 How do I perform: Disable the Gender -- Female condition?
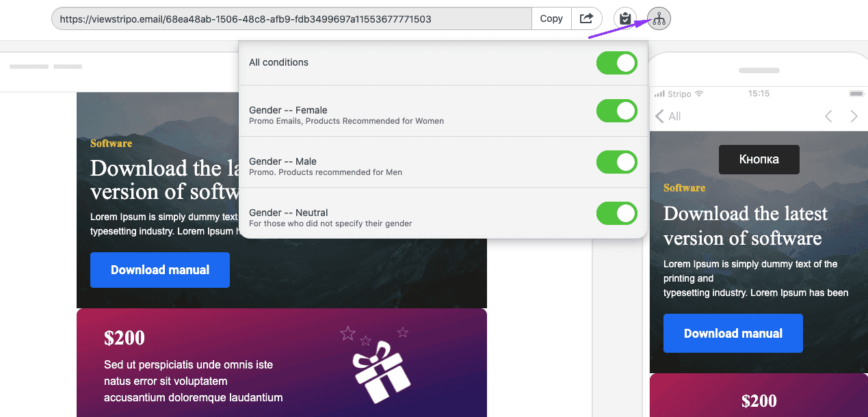pos(616,111)
